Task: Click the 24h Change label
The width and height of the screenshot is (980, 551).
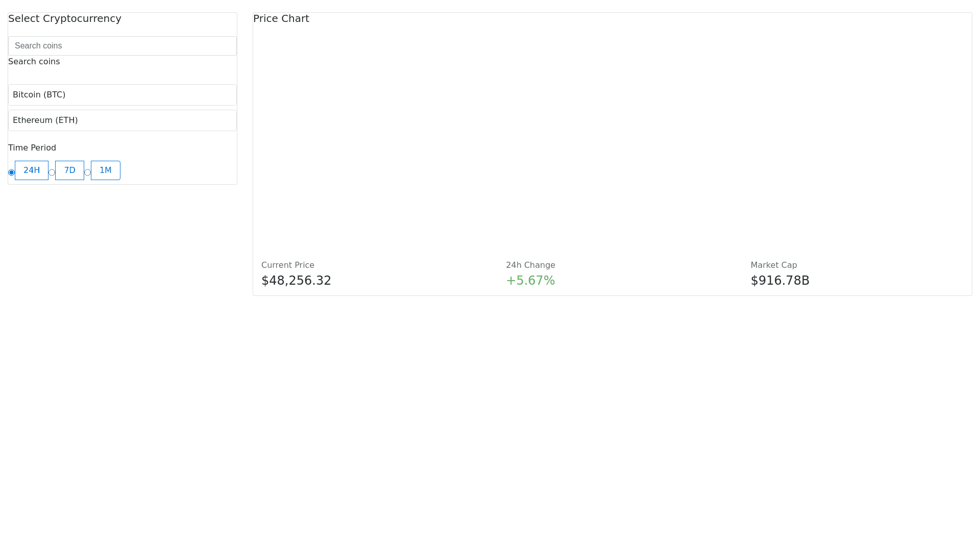Action: pos(530,265)
